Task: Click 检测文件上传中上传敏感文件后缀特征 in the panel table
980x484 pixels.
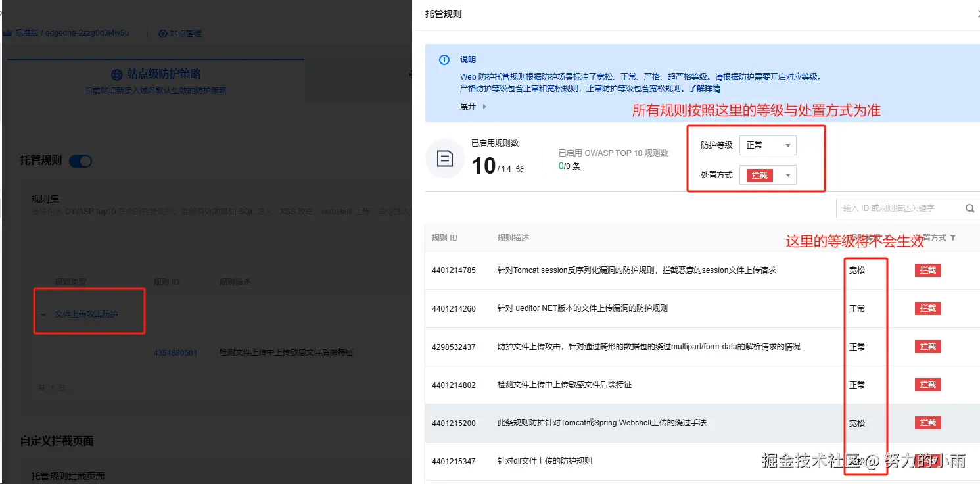Action: coord(565,385)
